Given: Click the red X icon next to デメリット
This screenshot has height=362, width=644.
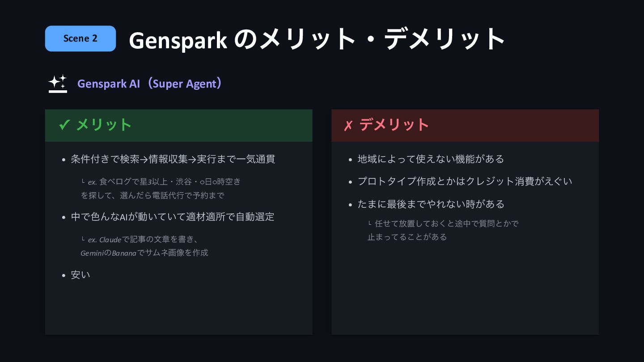Looking at the screenshot, I should tap(348, 126).
